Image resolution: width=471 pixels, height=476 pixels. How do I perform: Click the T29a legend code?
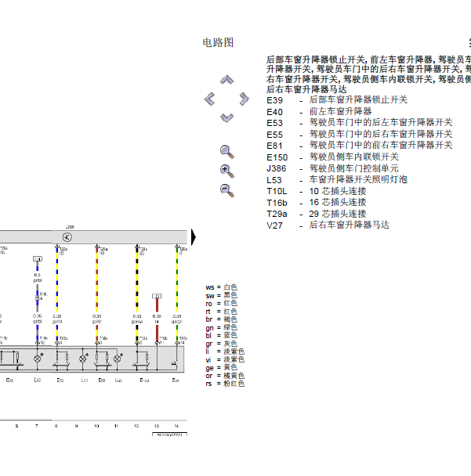pos(277,214)
